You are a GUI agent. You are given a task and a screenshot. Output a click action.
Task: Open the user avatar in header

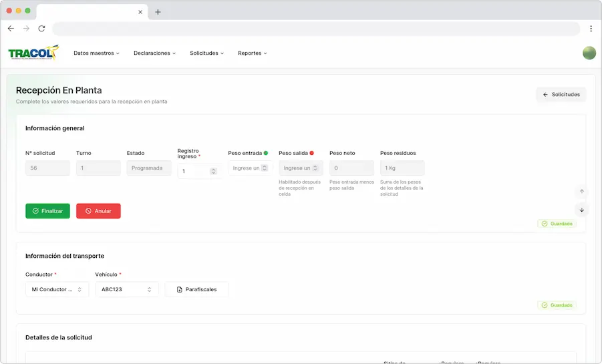[589, 53]
